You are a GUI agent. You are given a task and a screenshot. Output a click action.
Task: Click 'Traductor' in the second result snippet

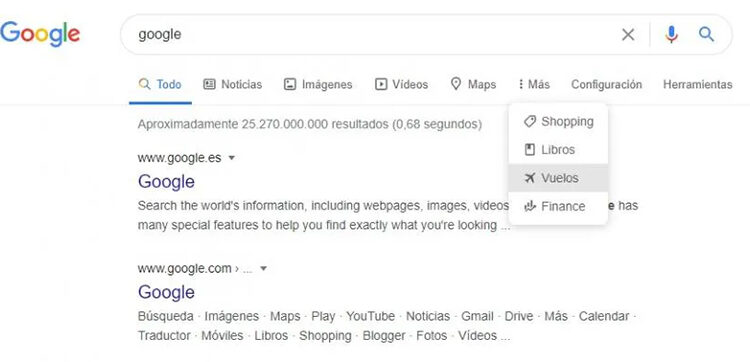coord(164,336)
